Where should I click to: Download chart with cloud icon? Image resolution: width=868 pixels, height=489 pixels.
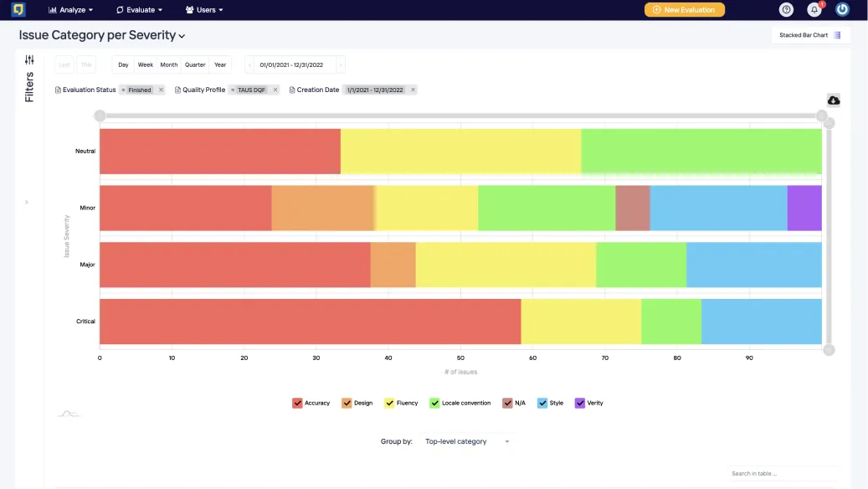[x=833, y=100]
